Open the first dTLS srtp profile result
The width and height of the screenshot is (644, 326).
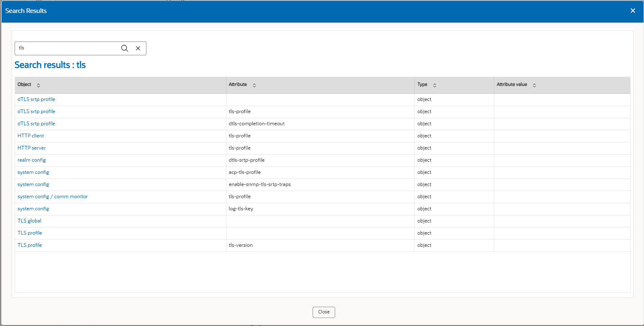click(36, 99)
